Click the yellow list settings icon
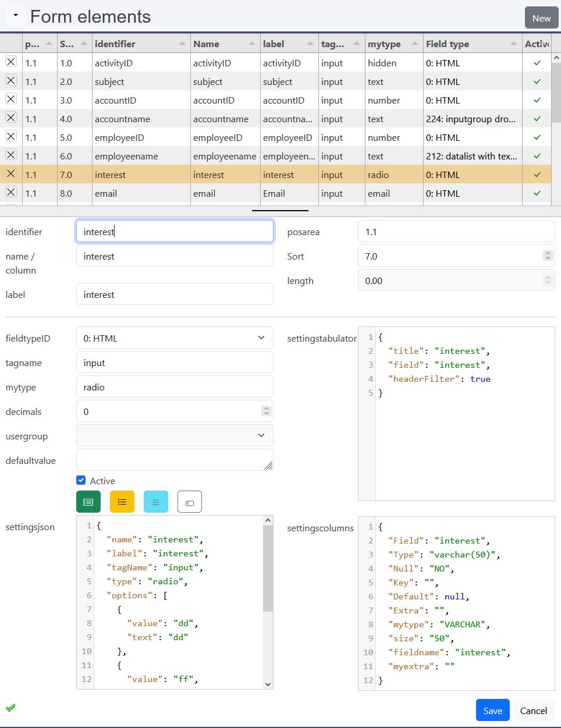The image size is (561, 728). (122, 501)
